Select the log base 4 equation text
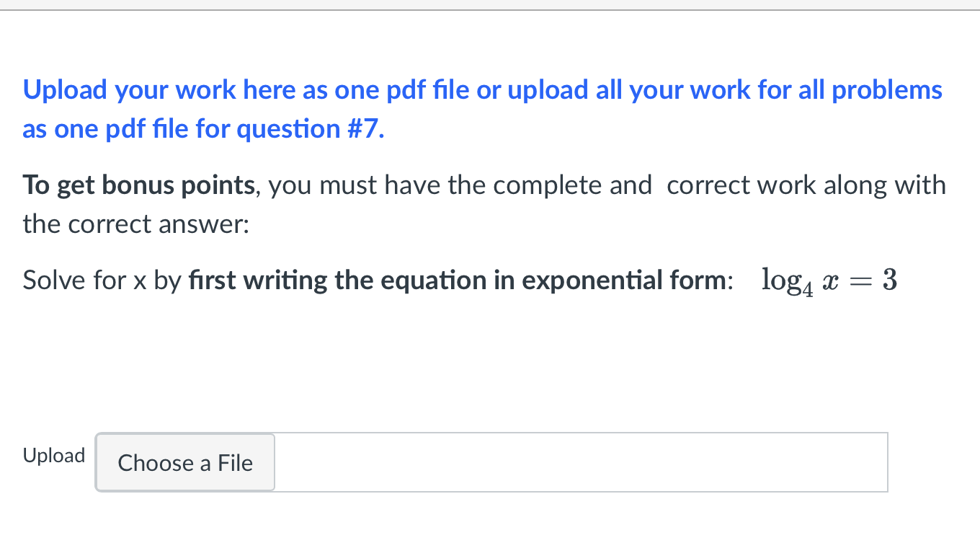The image size is (980, 543). point(827,280)
